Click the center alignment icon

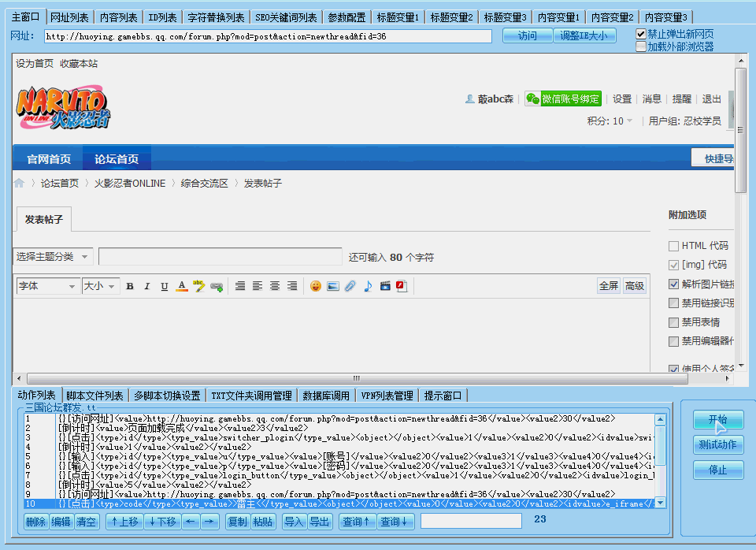click(x=275, y=286)
